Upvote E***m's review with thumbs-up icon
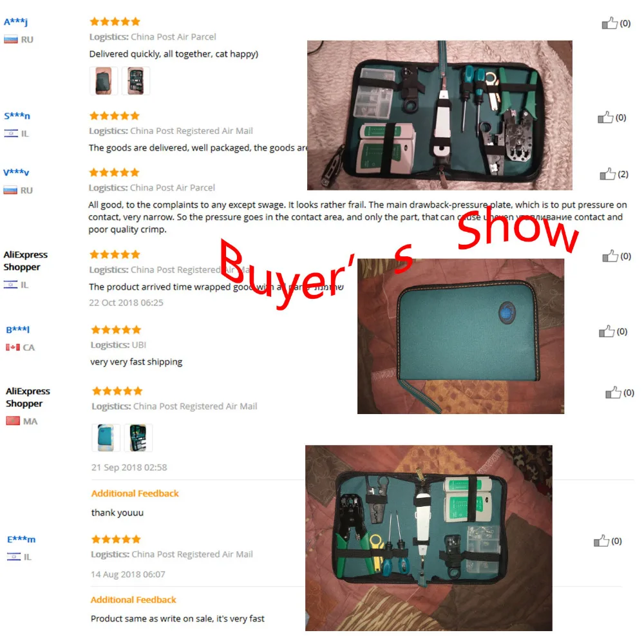 pos(601,541)
